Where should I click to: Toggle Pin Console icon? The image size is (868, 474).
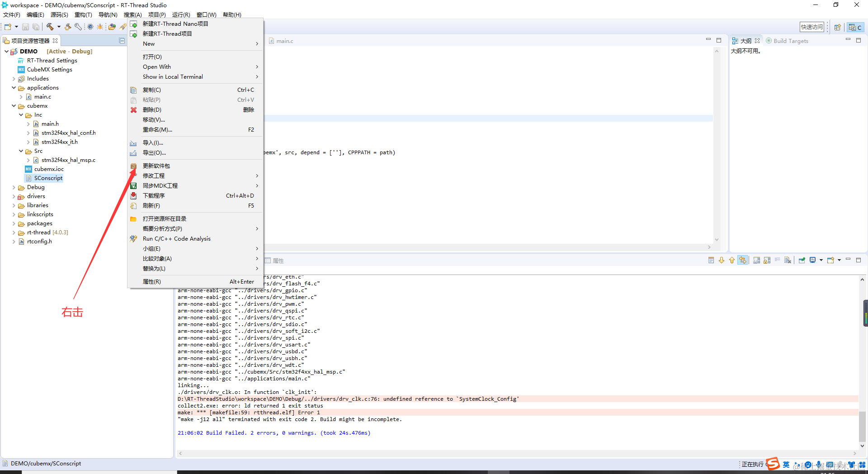(802, 260)
